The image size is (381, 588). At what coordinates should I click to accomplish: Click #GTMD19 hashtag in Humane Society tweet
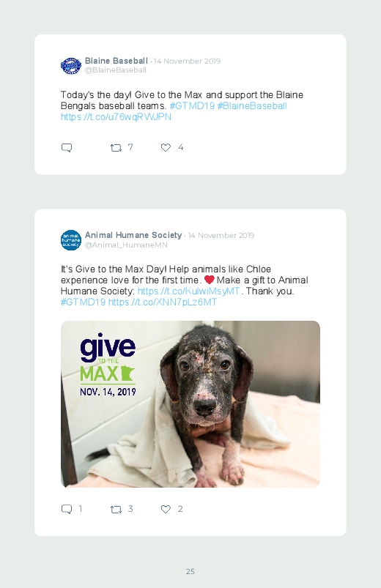click(83, 302)
